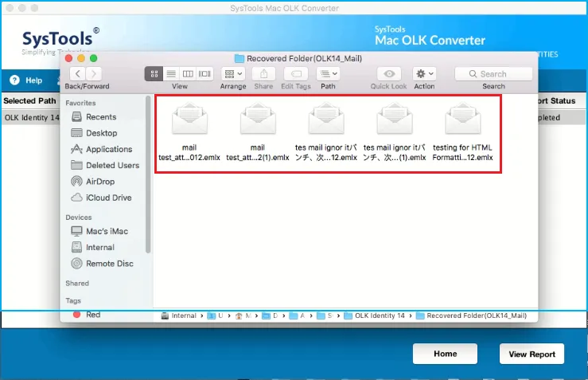
Task: Click OLK Identity 14 in path bar
Action: point(375,315)
